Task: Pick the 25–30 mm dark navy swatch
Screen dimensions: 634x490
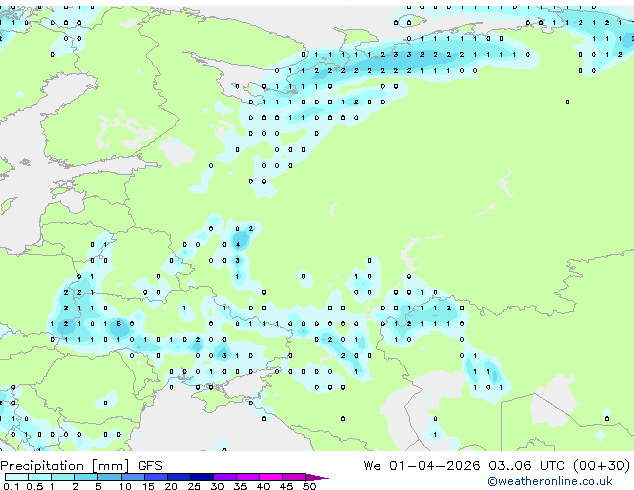Action: [202, 477]
